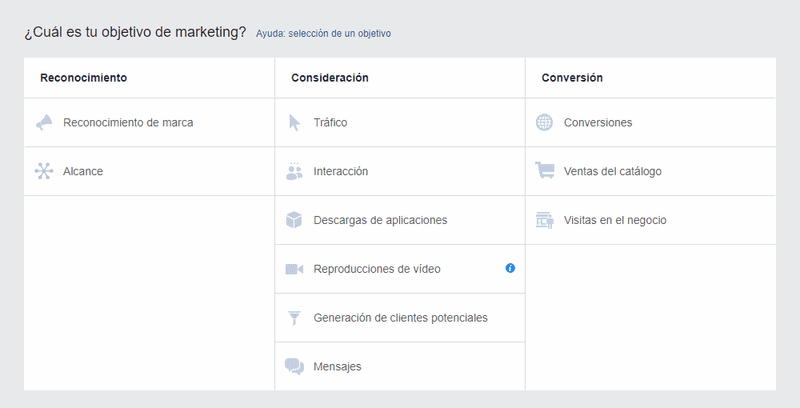Screen dimensions: 800x408
Task: Click the Consideración column header
Action: 330,77
